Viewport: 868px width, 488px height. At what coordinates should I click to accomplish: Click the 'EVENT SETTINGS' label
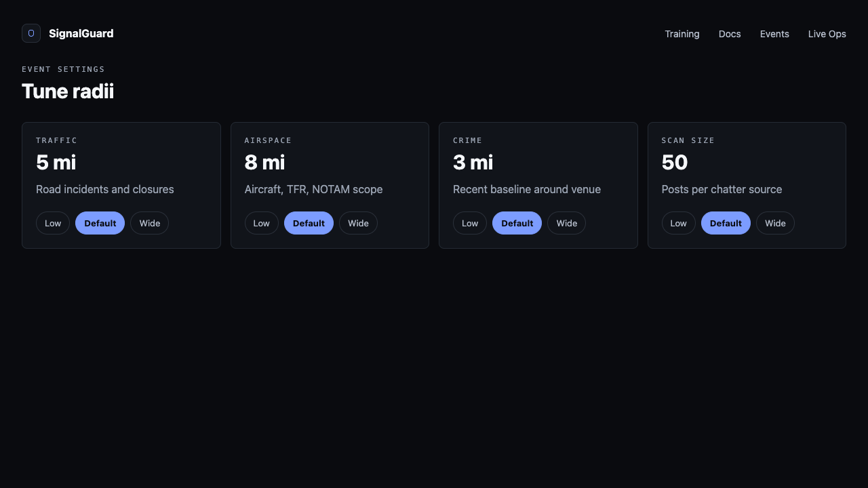[x=63, y=69]
